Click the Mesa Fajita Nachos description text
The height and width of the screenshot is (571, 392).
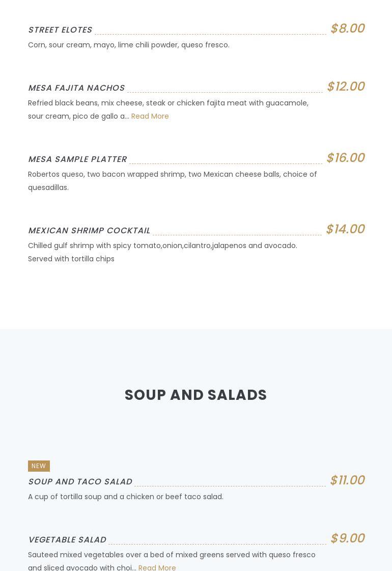click(x=168, y=103)
